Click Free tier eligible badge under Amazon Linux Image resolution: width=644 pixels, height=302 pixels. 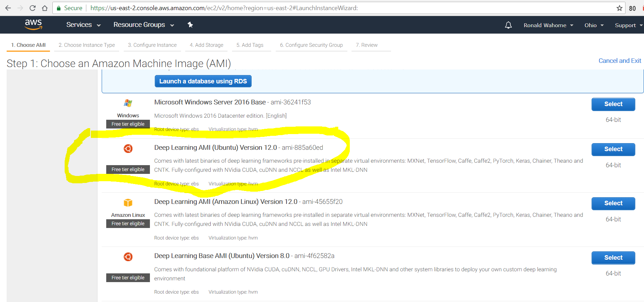[x=128, y=223]
